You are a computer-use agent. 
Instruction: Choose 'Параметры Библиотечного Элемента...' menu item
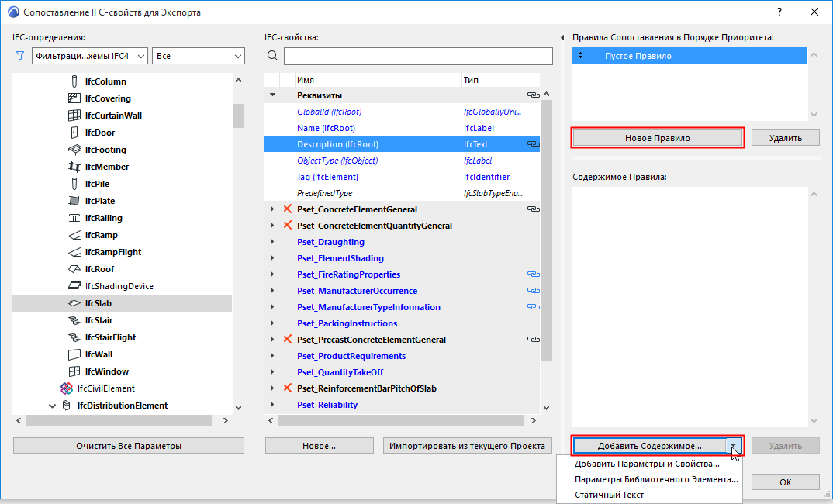click(656, 479)
